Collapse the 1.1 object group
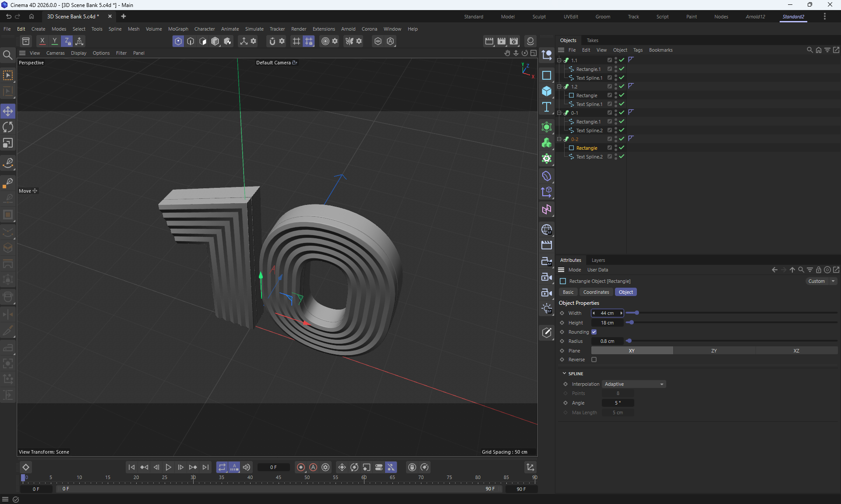Screen dimensions: 841x504 [559, 60]
